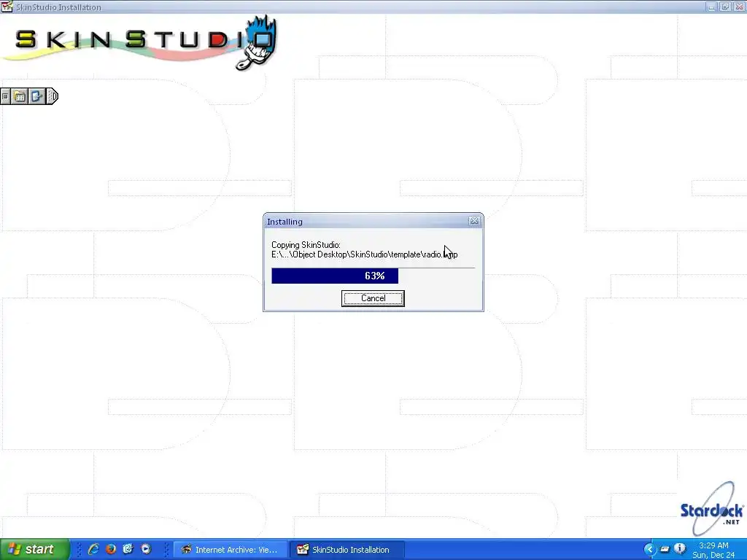
Task: Click the 63% installation progress bar
Action: click(373, 276)
